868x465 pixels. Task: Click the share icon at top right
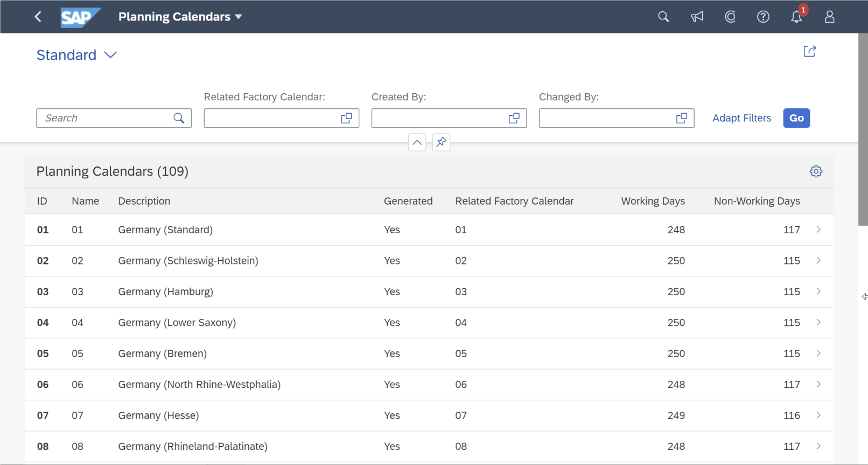[809, 51]
